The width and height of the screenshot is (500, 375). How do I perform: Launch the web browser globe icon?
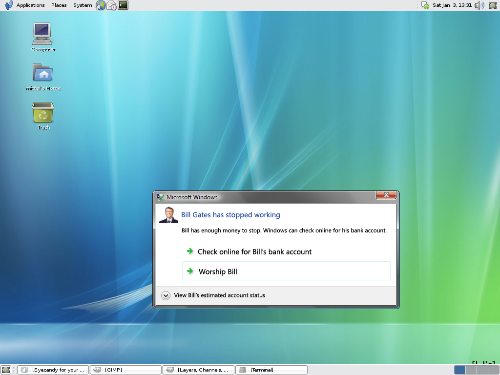[101, 5]
